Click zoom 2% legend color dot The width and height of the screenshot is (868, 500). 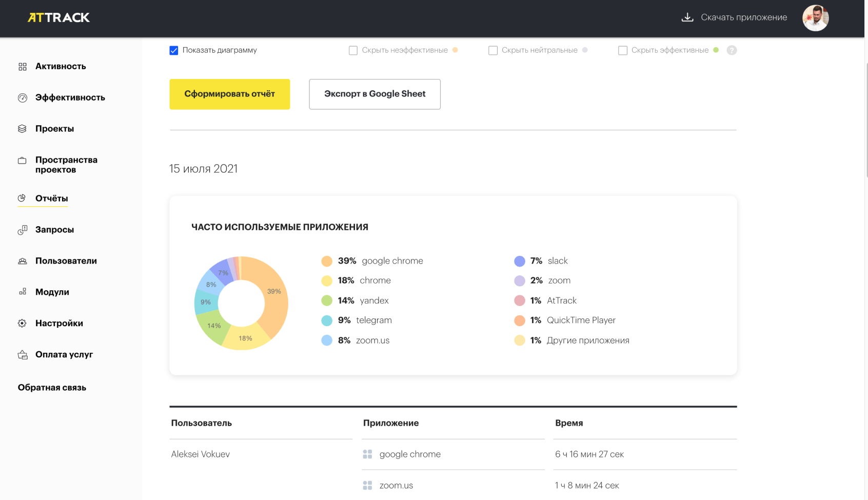(x=520, y=281)
